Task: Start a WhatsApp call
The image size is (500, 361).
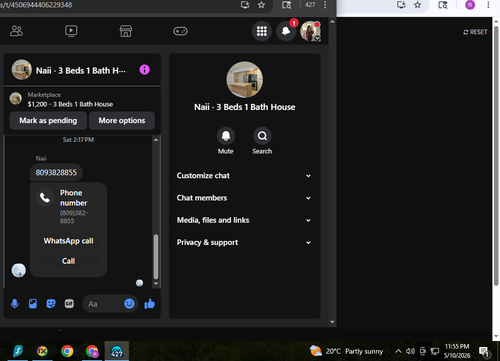Action: click(x=68, y=241)
